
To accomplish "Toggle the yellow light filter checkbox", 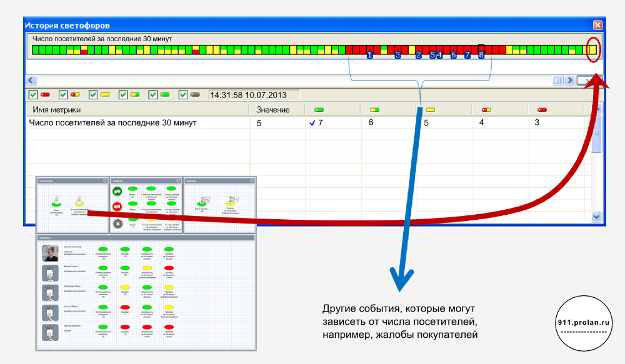I will pos(94,95).
